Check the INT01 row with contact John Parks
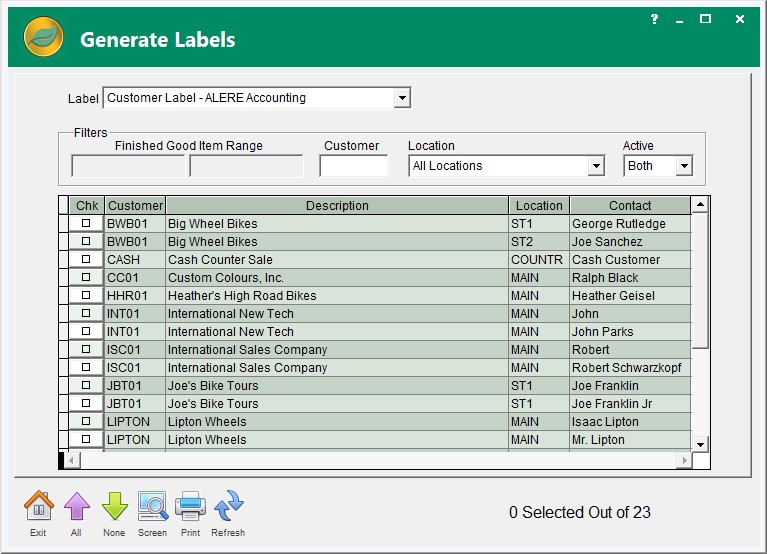767x554 pixels. tap(86, 331)
